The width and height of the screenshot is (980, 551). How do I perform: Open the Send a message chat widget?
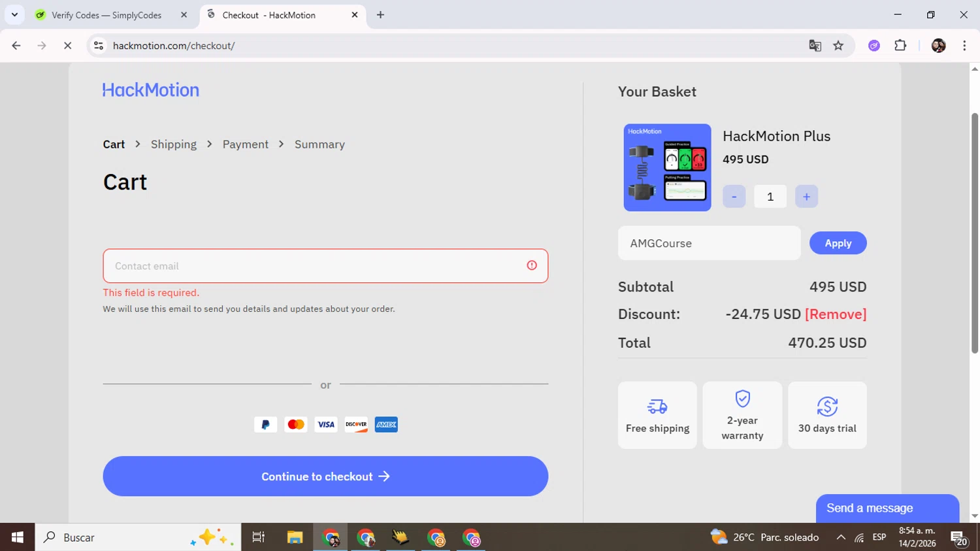click(887, 509)
